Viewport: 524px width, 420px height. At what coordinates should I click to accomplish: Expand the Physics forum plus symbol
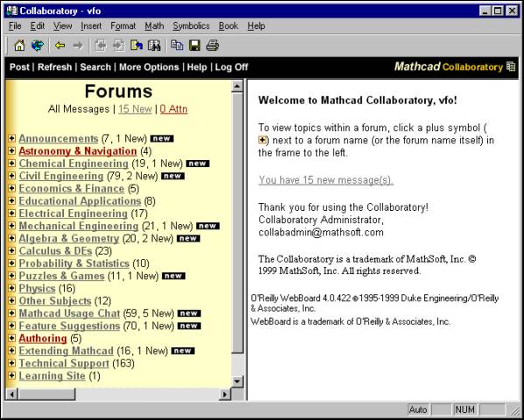(11, 288)
